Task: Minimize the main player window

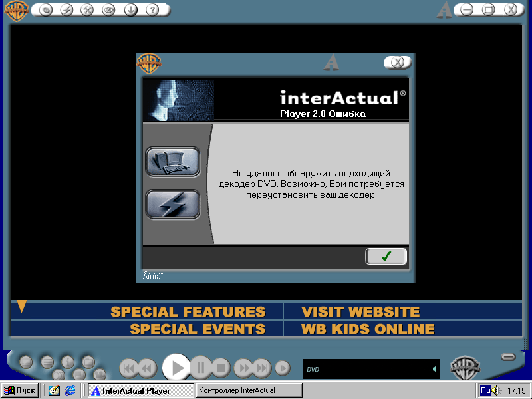Action: (x=467, y=10)
